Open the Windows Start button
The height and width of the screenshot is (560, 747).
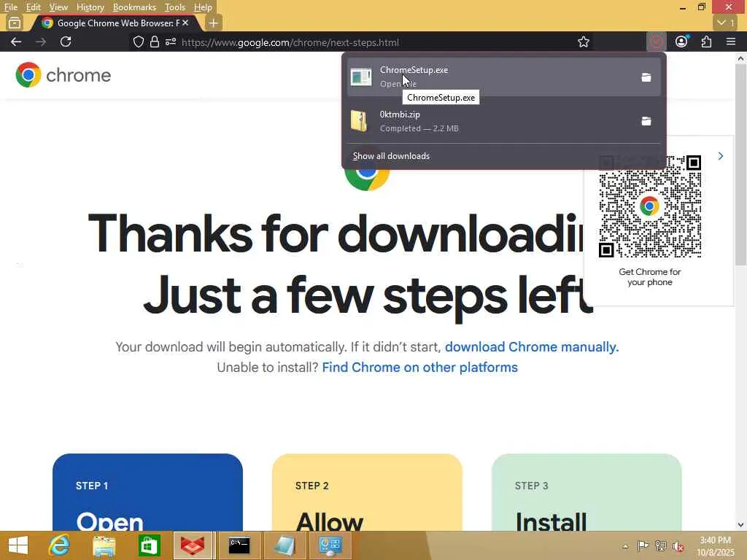coord(18,545)
